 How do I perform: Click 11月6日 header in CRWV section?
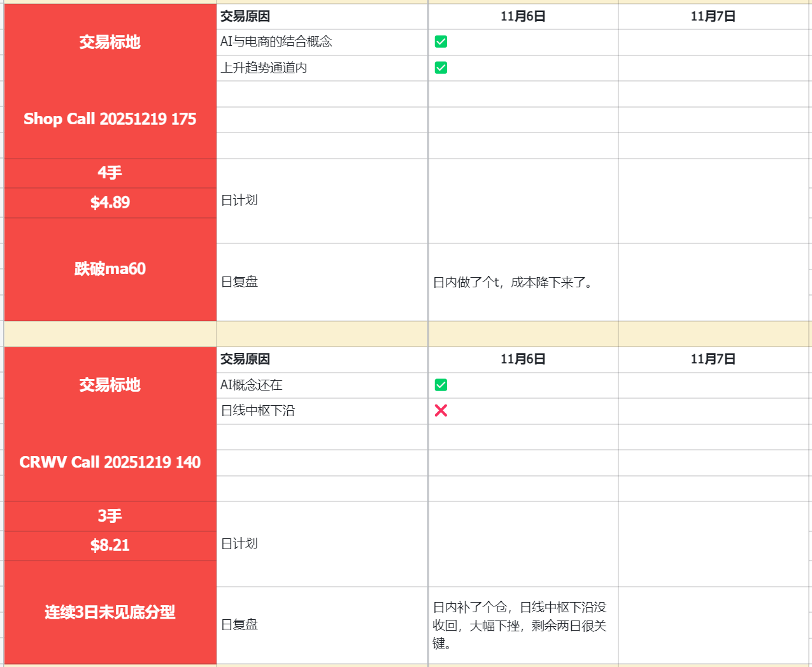[523, 359]
